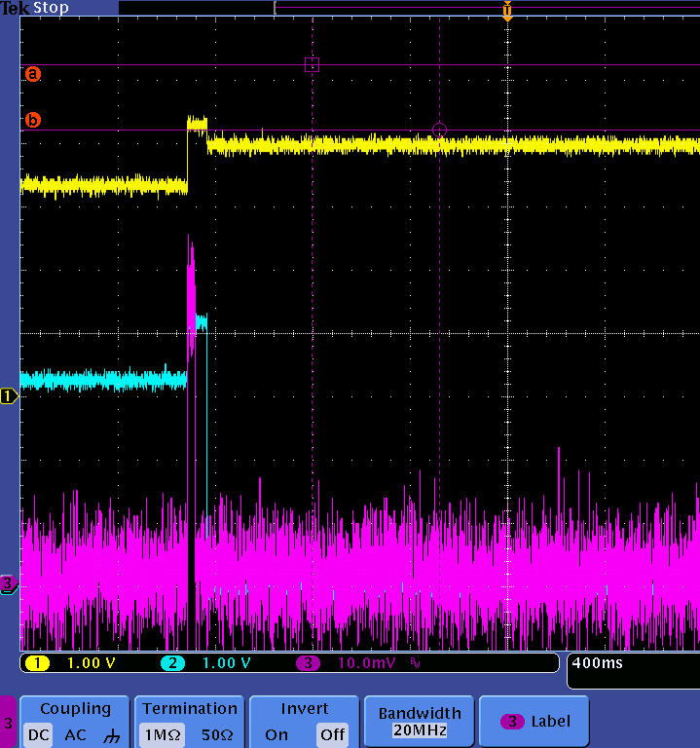
Task: Click channel 3 scale value 10.0mV
Action: click(366, 663)
